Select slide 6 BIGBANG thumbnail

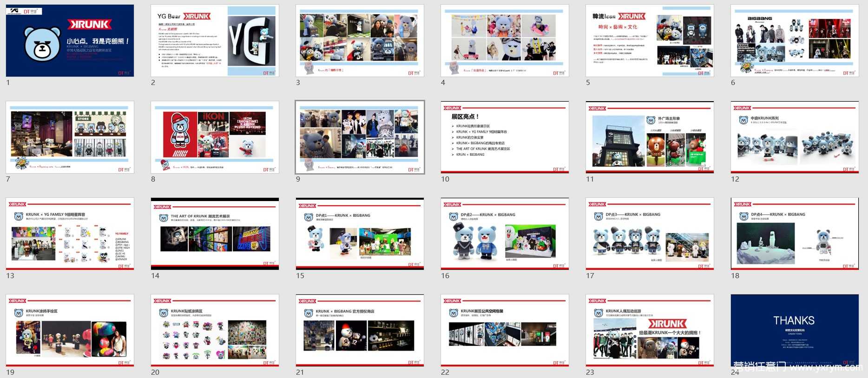point(795,41)
